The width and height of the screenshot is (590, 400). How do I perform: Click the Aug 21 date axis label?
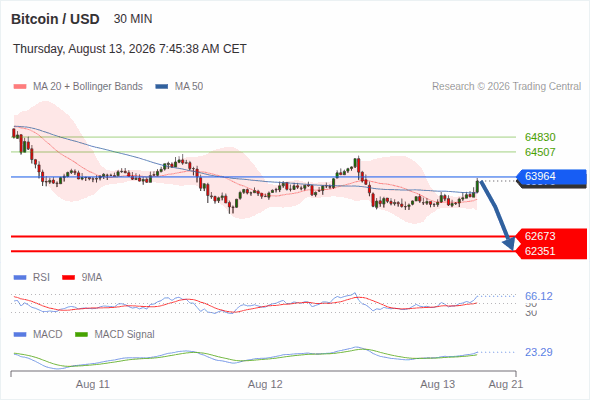click(506, 384)
